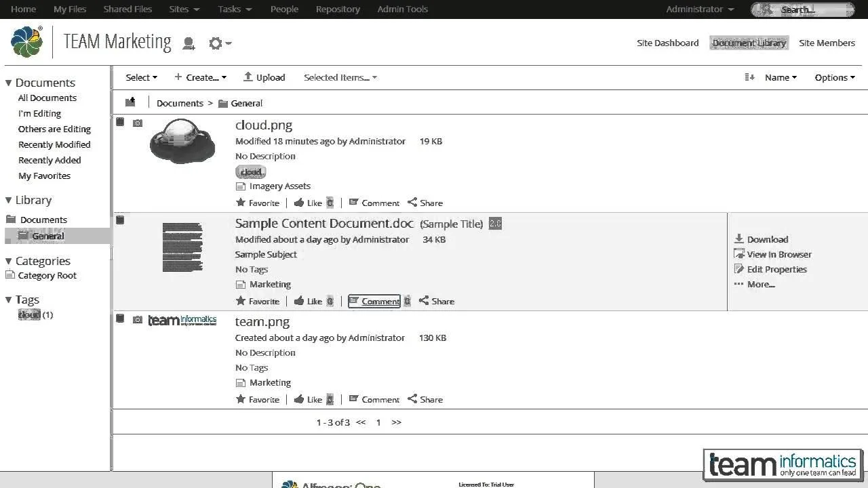Favorite Sample Content Document.doc
Viewport: 868px width, 488px height.
click(258, 301)
